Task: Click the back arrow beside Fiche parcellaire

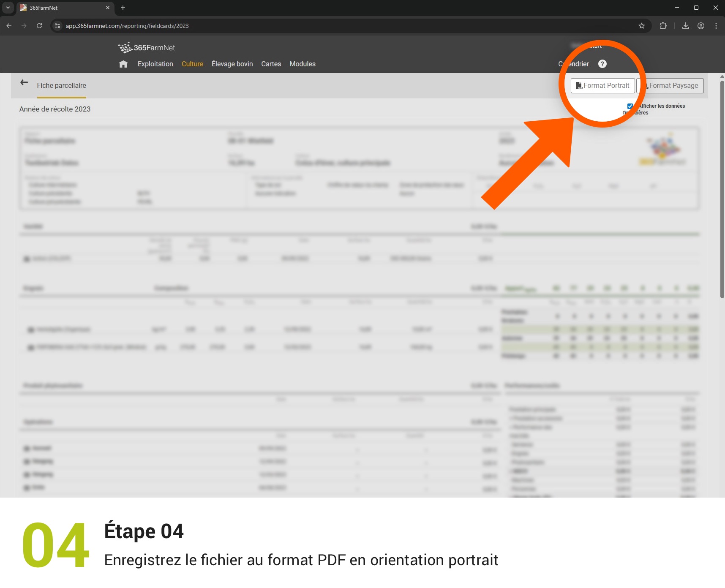Action: coord(24,83)
